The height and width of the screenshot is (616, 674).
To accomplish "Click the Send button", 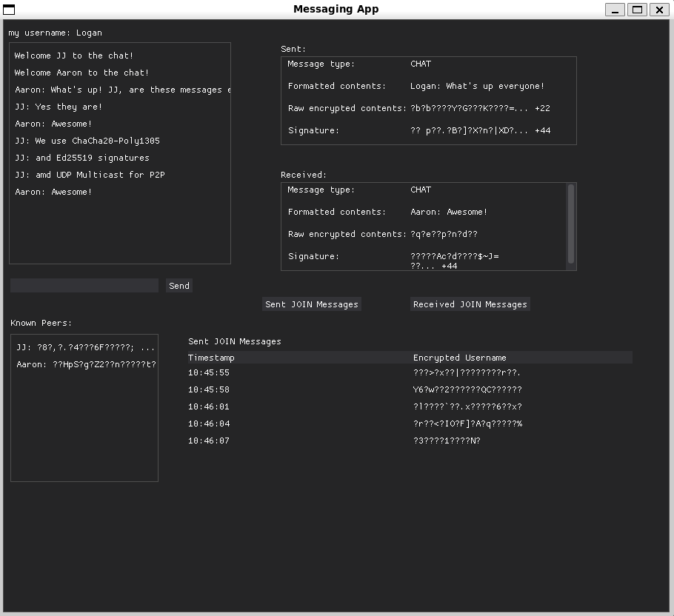I will (x=178, y=286).
